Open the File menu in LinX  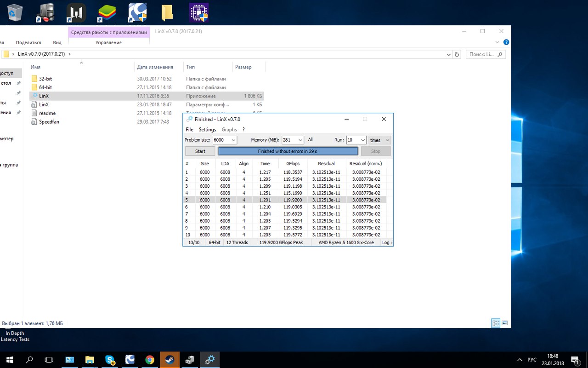click(x=189, y=130)
